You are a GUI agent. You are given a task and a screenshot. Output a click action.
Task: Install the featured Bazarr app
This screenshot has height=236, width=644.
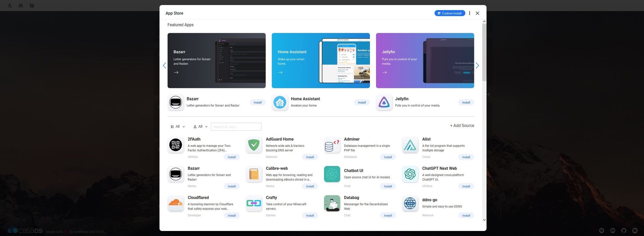point(258,102)
